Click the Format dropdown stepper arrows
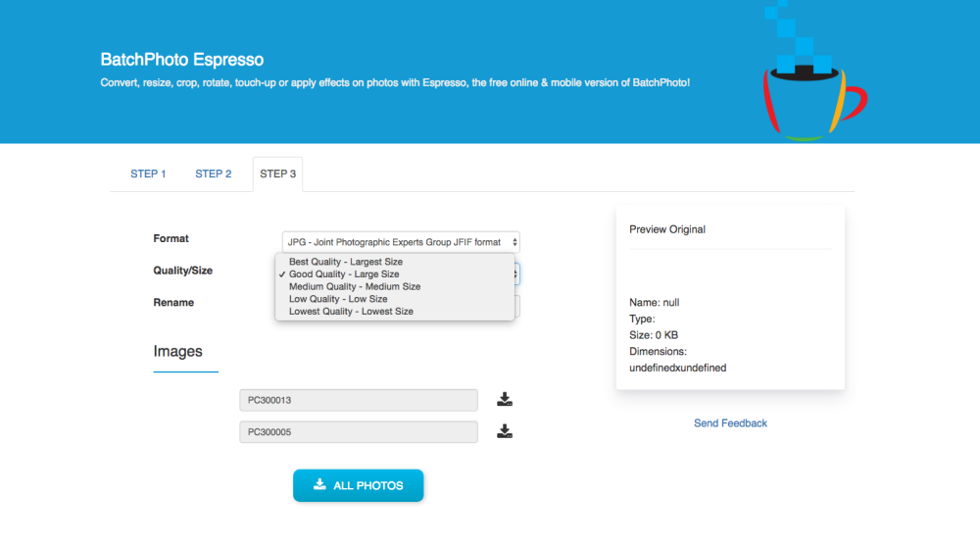 tap(514, 242)
